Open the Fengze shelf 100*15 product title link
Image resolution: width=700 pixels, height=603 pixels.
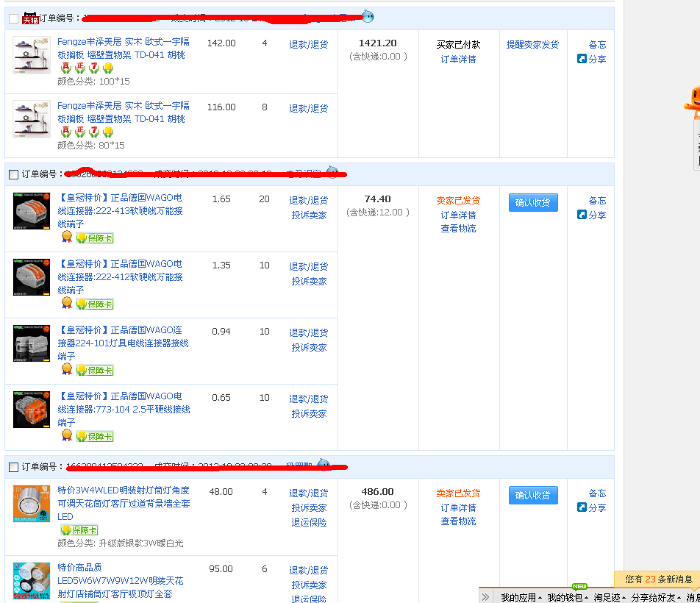(124, 49)
